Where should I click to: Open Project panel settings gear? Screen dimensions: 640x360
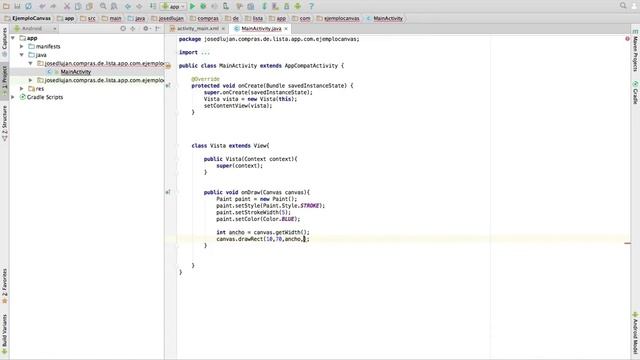(x=146, y=29)
